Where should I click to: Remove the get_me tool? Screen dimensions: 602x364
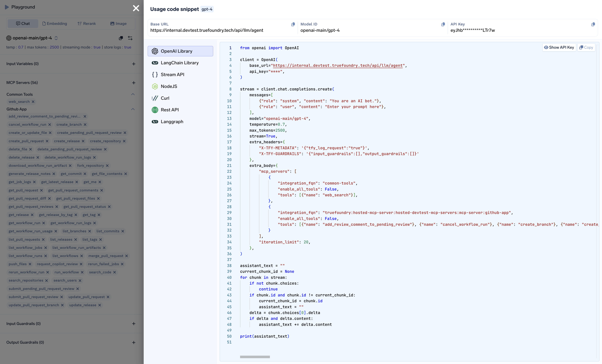[x=100, y=182]
